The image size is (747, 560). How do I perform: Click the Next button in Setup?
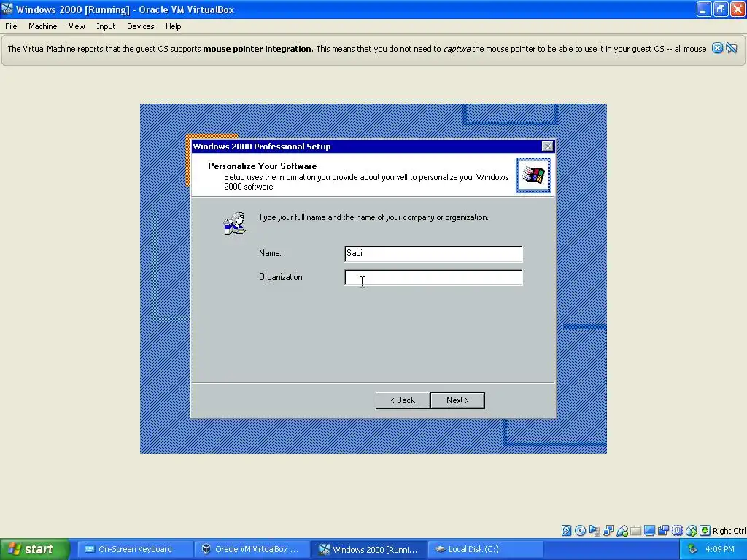[457, 400]
